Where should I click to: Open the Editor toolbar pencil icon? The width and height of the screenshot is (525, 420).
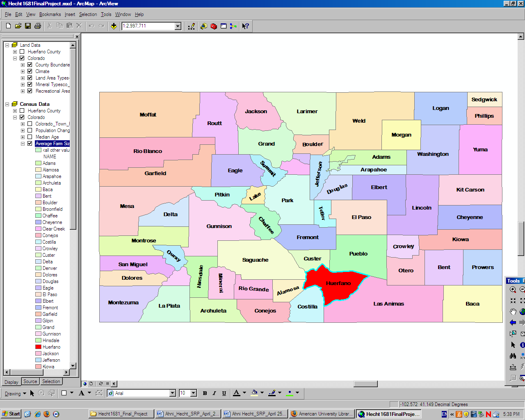(x=191, y=26)
